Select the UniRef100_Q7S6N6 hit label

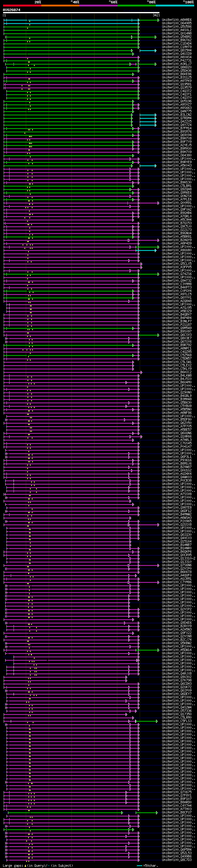[177, 565]
